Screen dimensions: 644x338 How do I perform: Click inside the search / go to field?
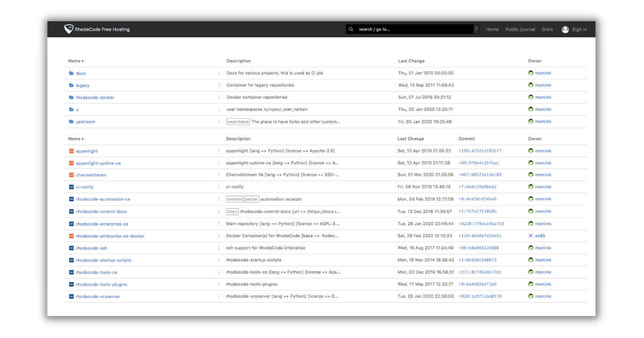coord(408,29)
